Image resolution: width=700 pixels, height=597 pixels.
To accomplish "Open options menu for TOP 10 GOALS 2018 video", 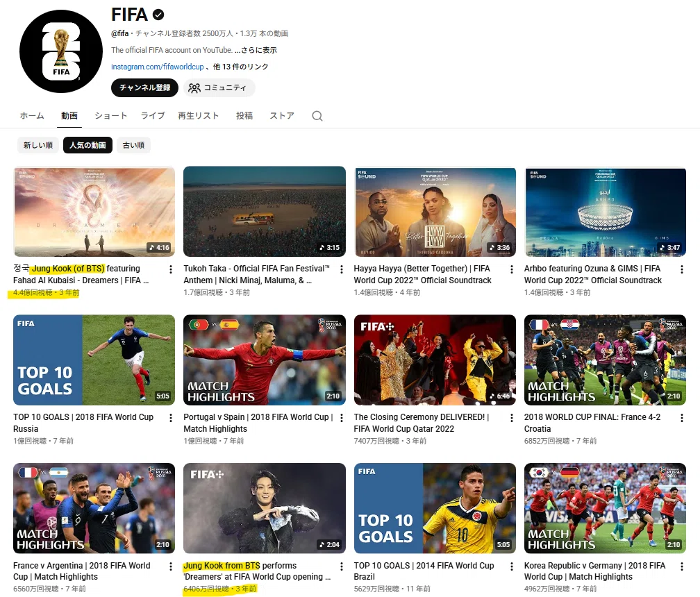I will pyautogui.click(x=171, y=418).
